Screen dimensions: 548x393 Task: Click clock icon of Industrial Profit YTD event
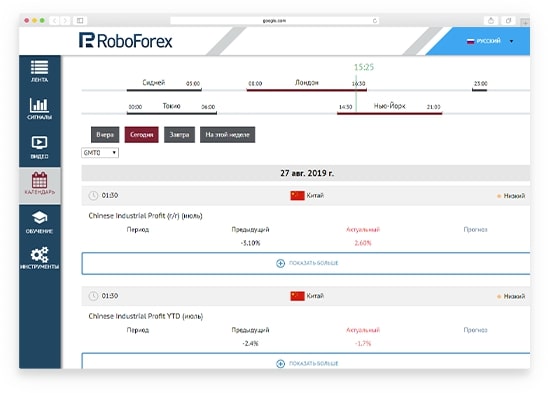pos(93,296)
